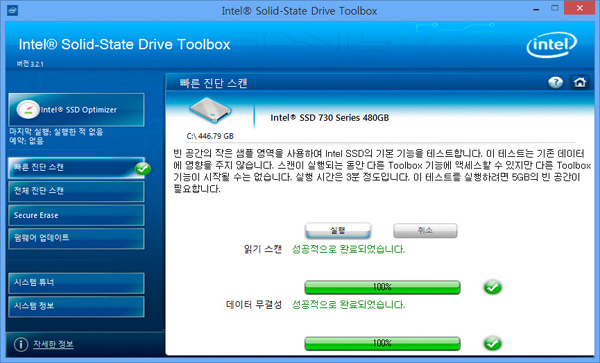Click the 실행 run button

point(338,230)
